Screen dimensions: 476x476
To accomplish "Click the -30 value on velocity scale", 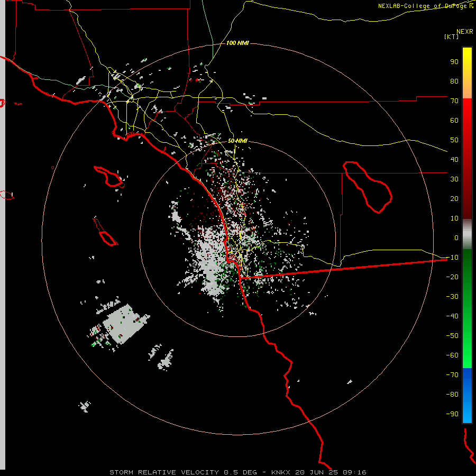I will [452, 297].
